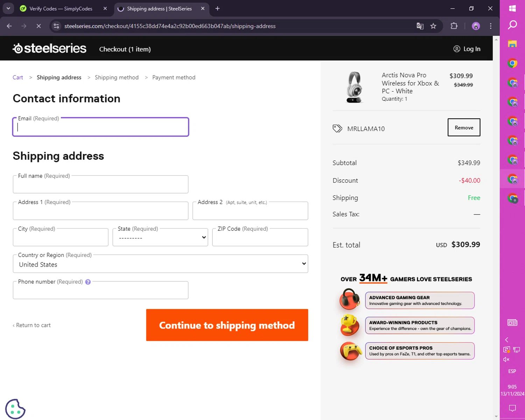Click the Choice of Esports Pros badge
This screenshot has height=420, width=525.
[x=420, y=351]
